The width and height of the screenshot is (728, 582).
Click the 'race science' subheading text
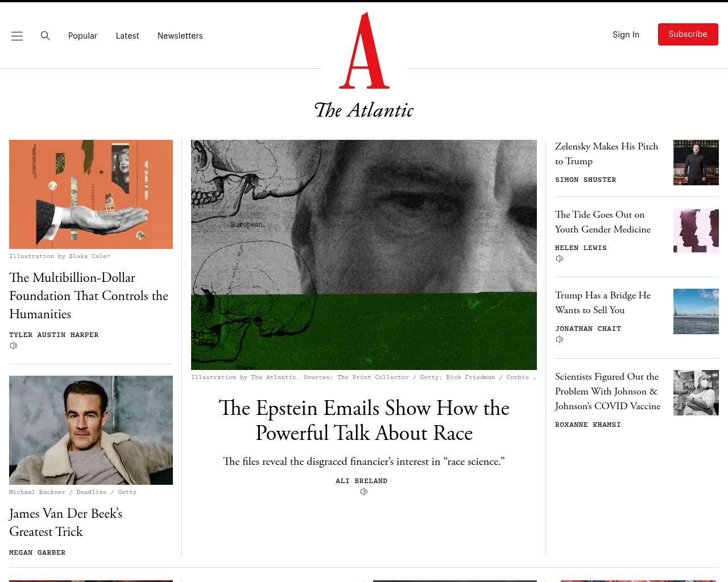(364, 462)
